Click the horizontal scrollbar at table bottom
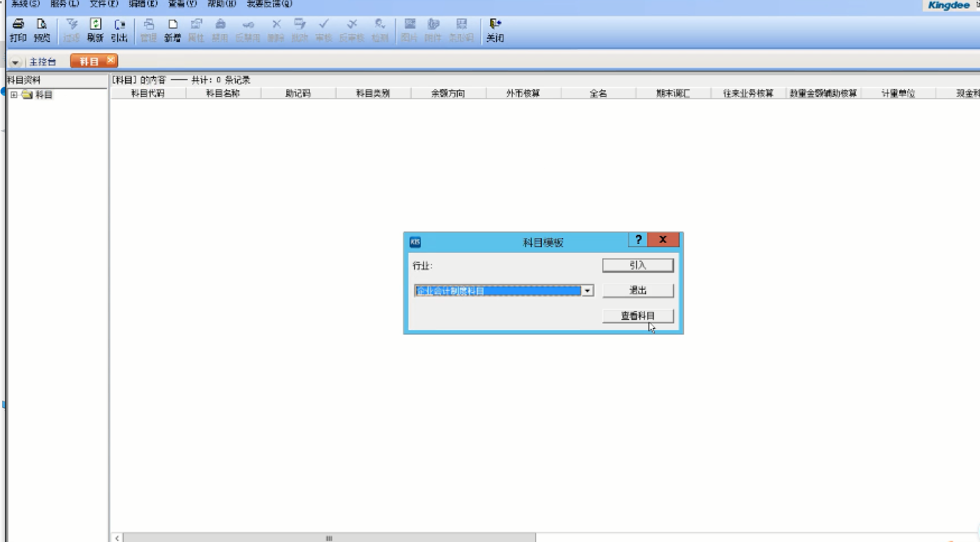 tap(329, 538)
